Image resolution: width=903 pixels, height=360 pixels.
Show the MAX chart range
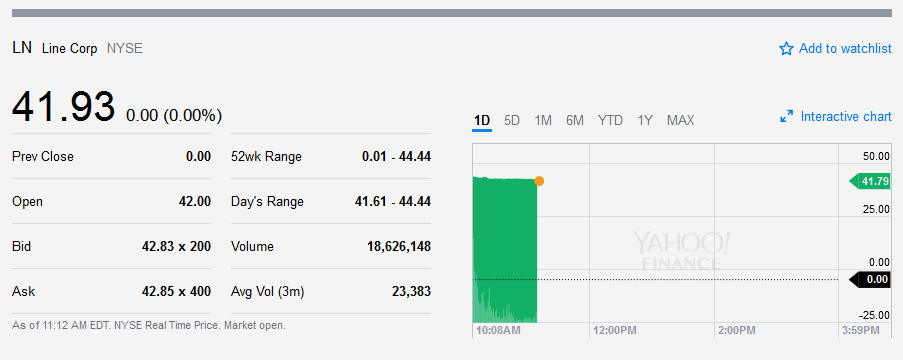tap(681, 120)
